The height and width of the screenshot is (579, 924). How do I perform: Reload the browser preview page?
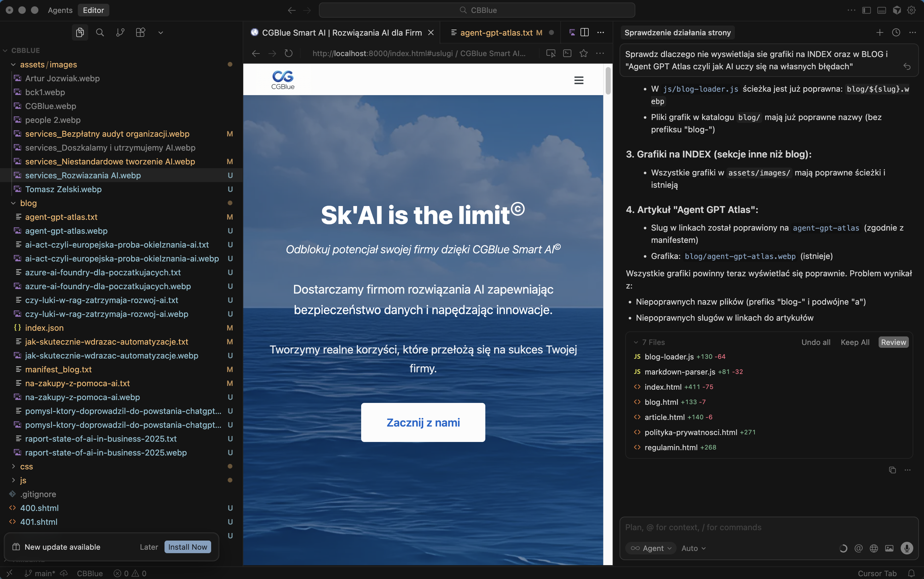tap(289, 54)
